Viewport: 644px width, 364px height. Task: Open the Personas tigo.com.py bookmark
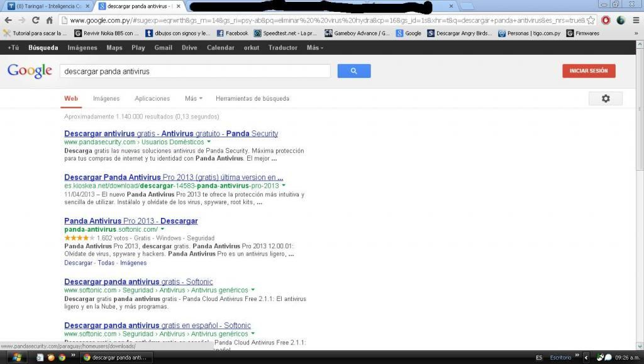pos(530,33)
